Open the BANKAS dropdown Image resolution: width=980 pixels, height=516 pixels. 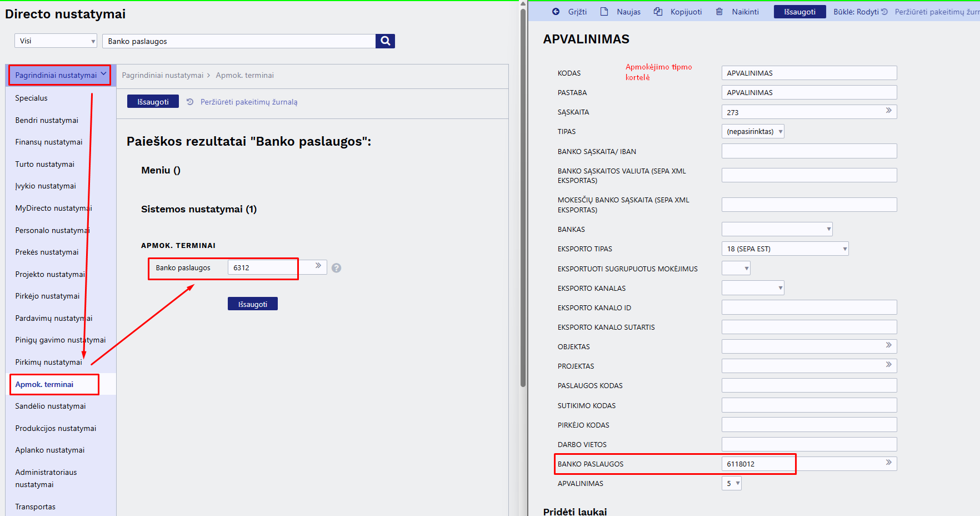tap(777, 229)
